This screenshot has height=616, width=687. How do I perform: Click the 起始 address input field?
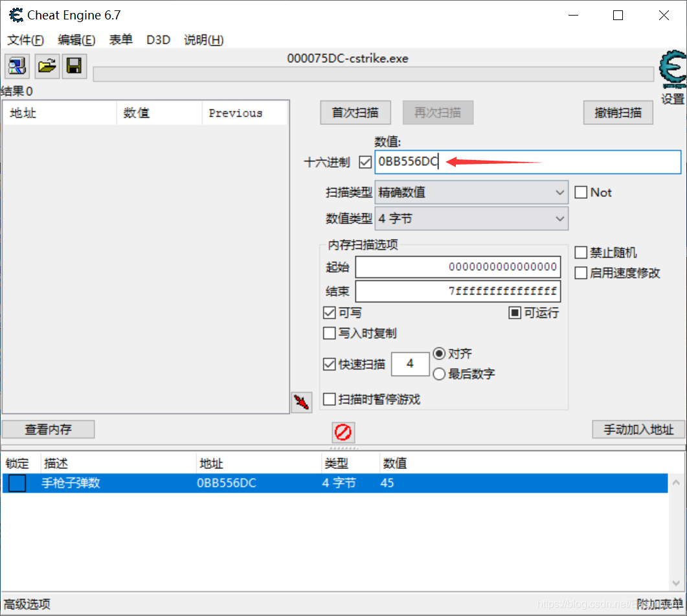[458, 267]
